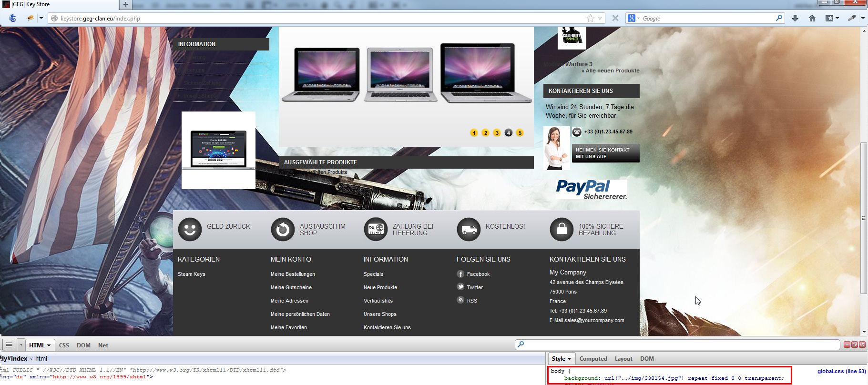Open the Kontaktieren Sie uns footer link
The image size is (868, 385).
(387, 327)
